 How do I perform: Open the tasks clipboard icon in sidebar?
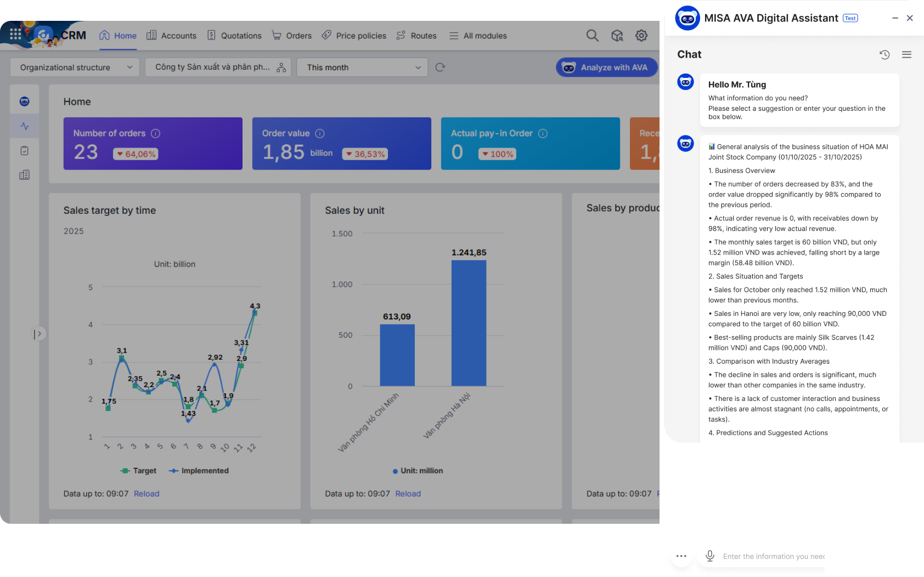tap(24, 150)
